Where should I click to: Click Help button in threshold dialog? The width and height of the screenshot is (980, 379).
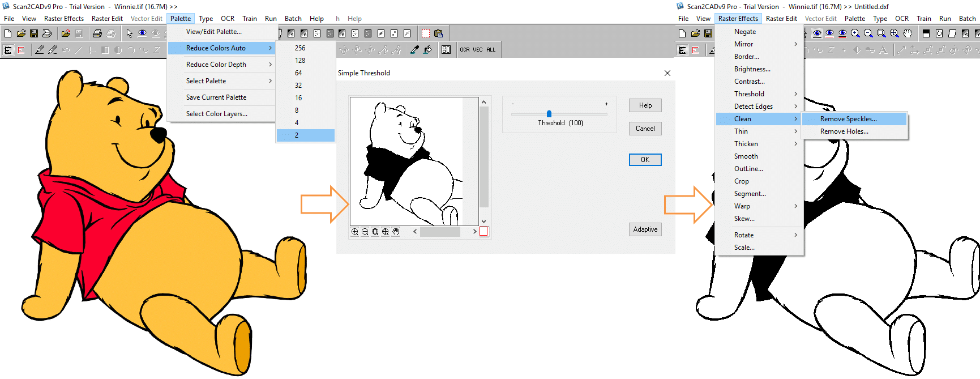645,105
